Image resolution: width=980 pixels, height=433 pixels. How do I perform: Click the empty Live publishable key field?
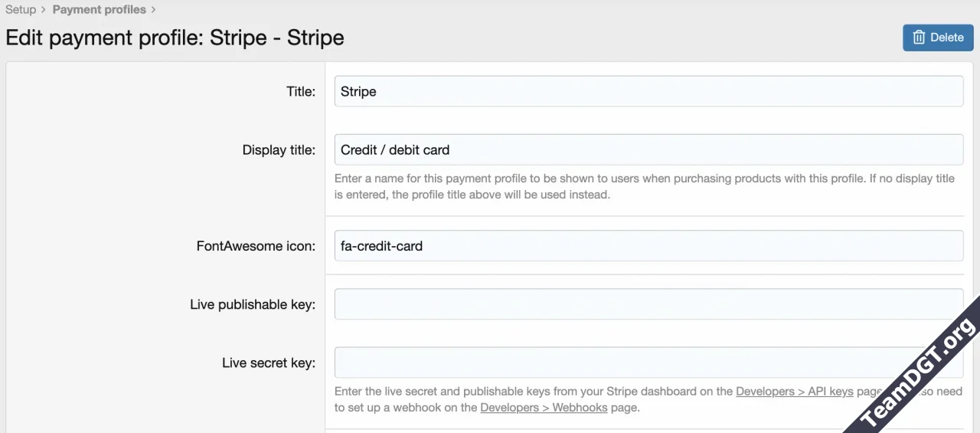(x=648, y=304)
